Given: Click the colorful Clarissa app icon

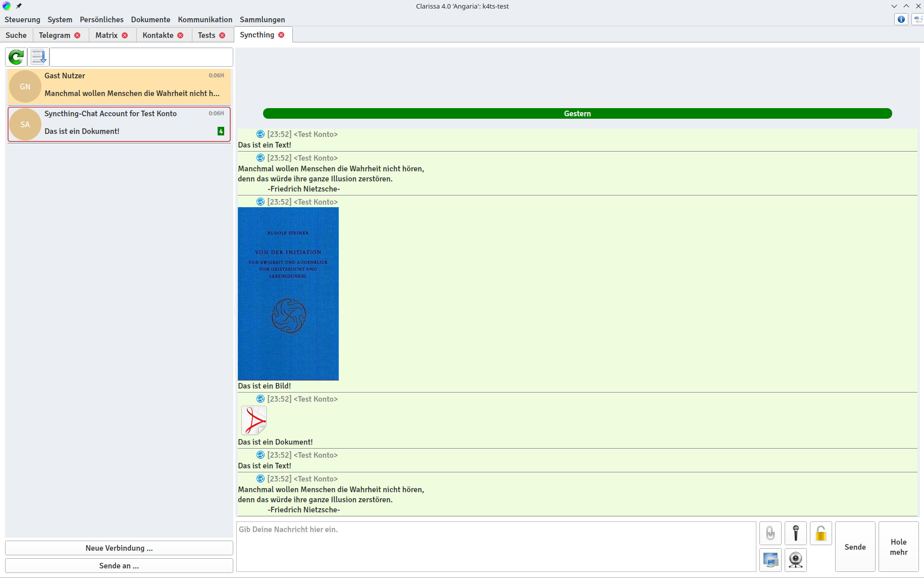Looking at the screenshot, I should click(x=7, y=6).
